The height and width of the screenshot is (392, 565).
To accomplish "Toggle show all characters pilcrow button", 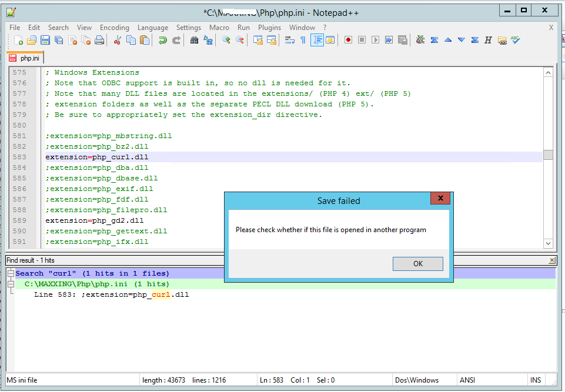I will click(303, 41).
